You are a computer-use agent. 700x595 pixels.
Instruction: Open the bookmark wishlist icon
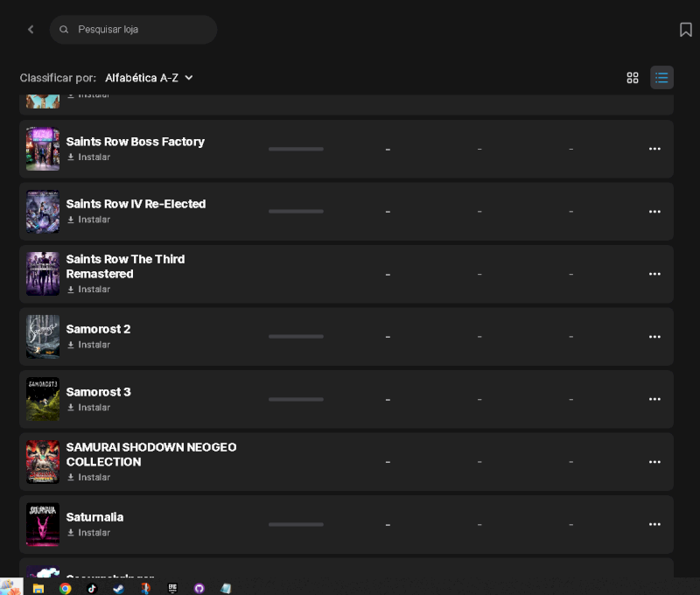pos(685,30)
